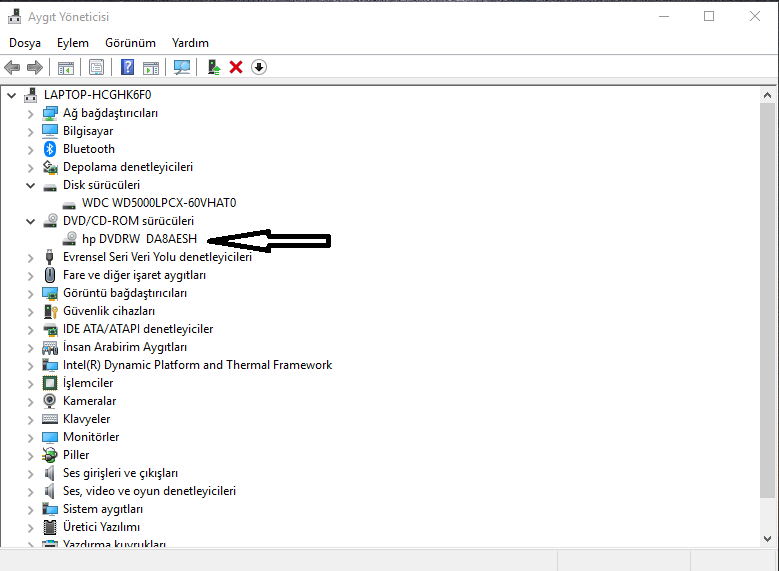
Task: Click the blue Help question mark icon
Action: (x=128, y=67)
